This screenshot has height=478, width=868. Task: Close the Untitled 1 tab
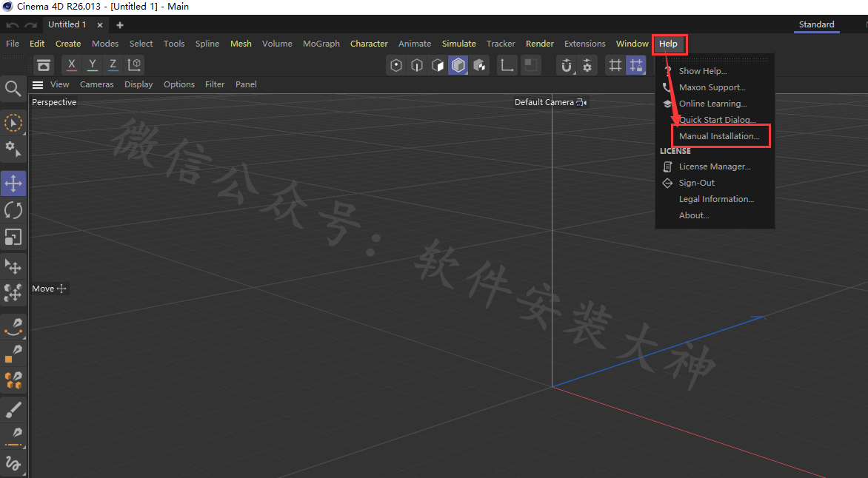(100, 25)
